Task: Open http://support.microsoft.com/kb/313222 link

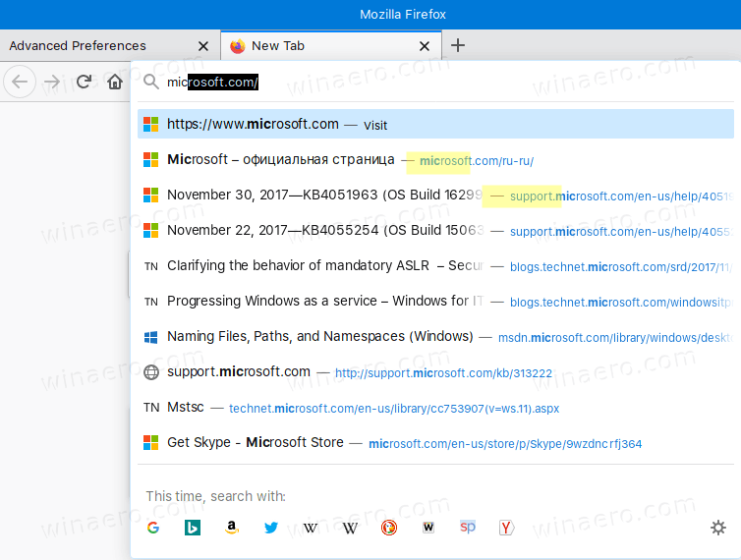Action: [443, 373]
